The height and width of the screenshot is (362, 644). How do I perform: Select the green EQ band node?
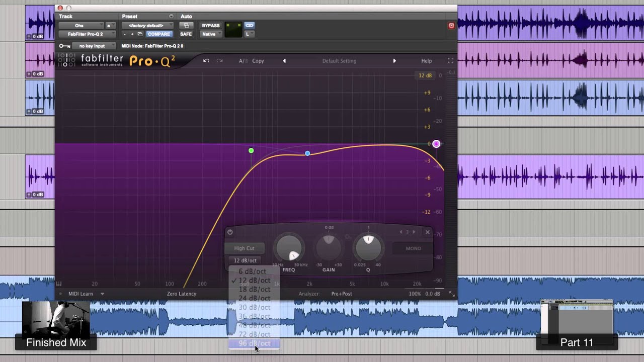pos(251,151)
